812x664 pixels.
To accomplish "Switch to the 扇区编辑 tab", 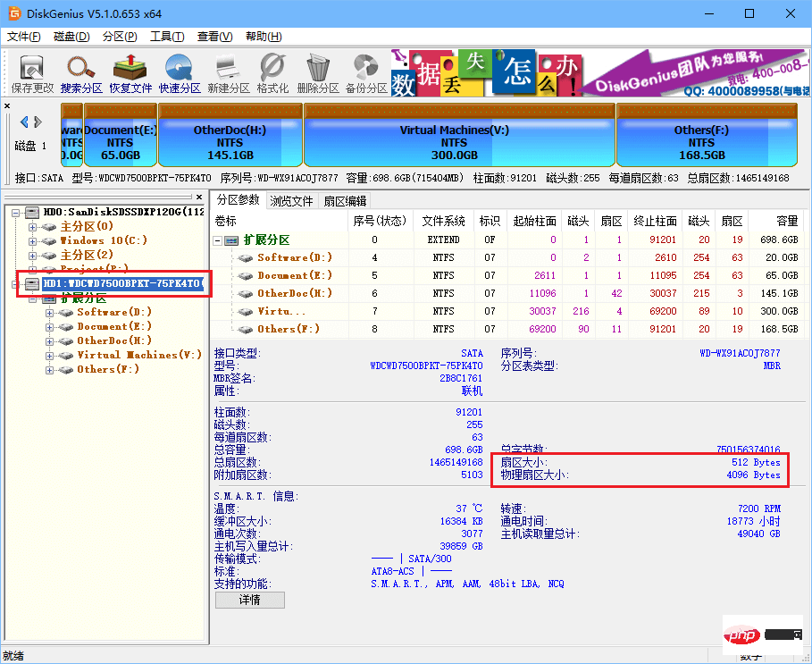I will (345, 200).
